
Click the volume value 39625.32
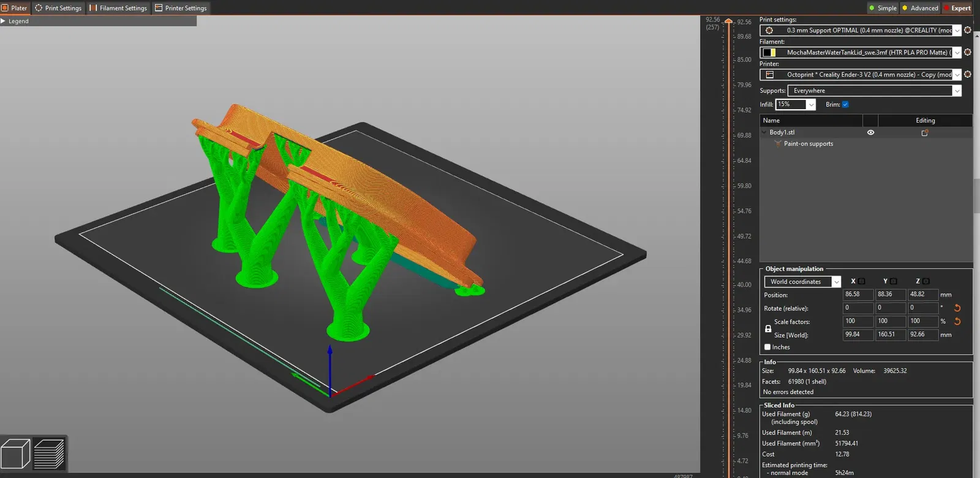point(895,371)
